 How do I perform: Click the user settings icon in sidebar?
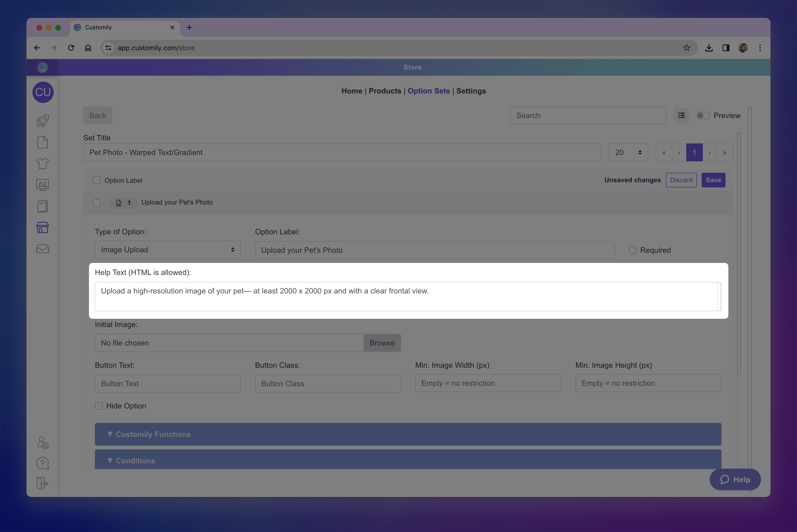coord(43,443)
